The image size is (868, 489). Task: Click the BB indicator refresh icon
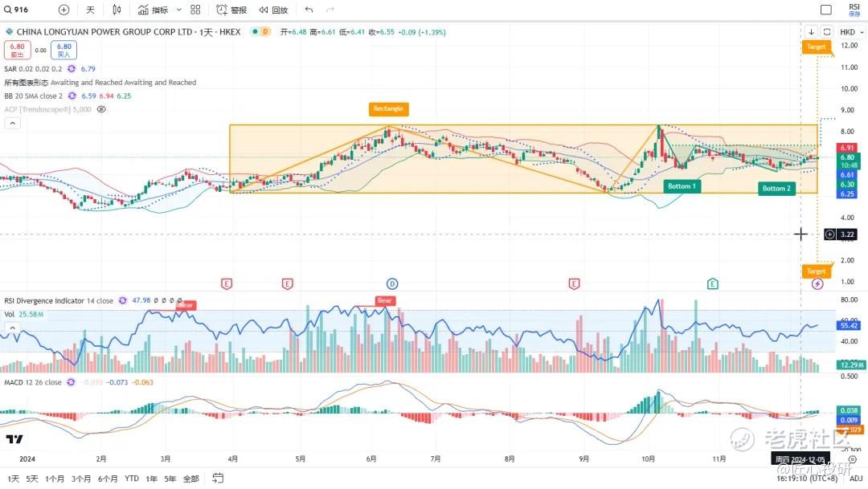point(72,96)
